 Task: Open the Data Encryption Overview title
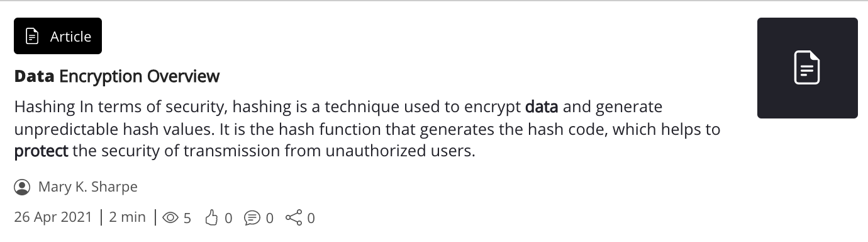point(117,76)
